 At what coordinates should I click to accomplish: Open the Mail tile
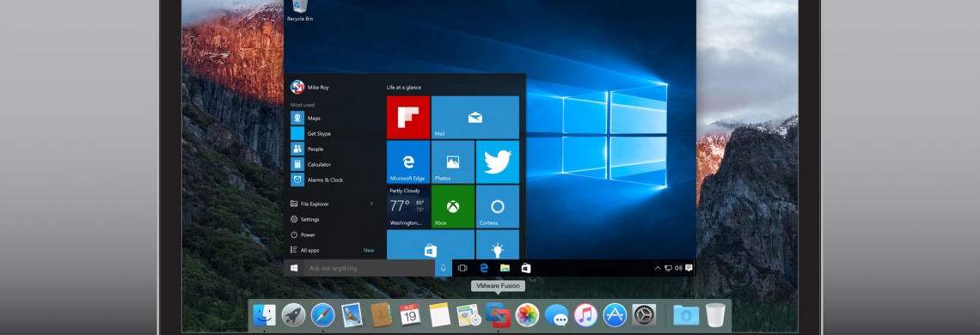tap(475, 117)
